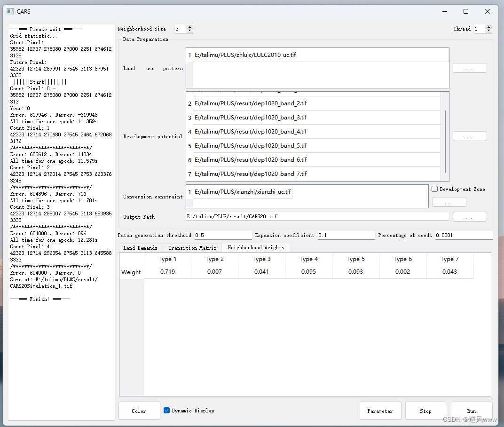Image resolution: width=504 pixels, height=427 pixels.
Task: Select the Neighborhood Weights tab
Action: pyautogui.click(x=256, y=247)
